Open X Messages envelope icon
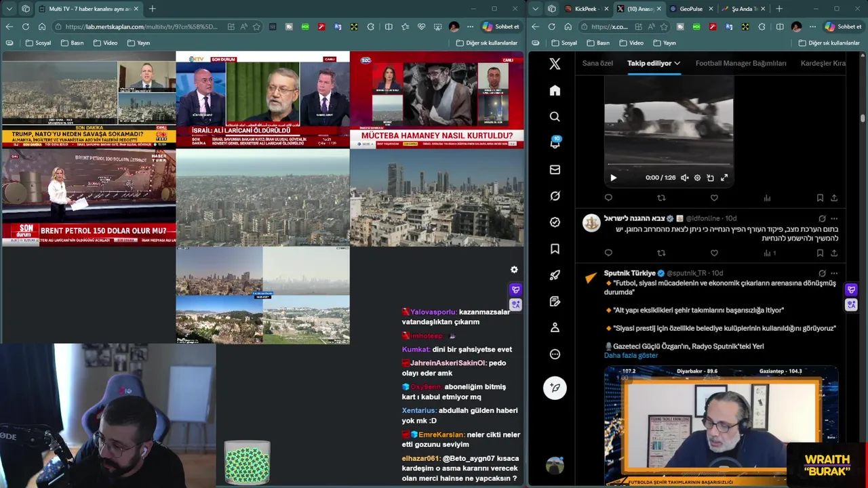 click(x=555, y=169)
